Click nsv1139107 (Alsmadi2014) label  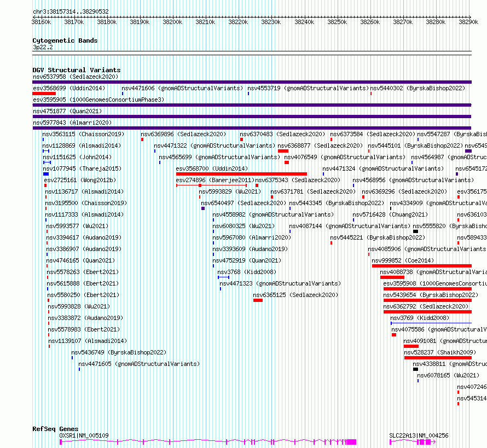click(x=88, y=341)
